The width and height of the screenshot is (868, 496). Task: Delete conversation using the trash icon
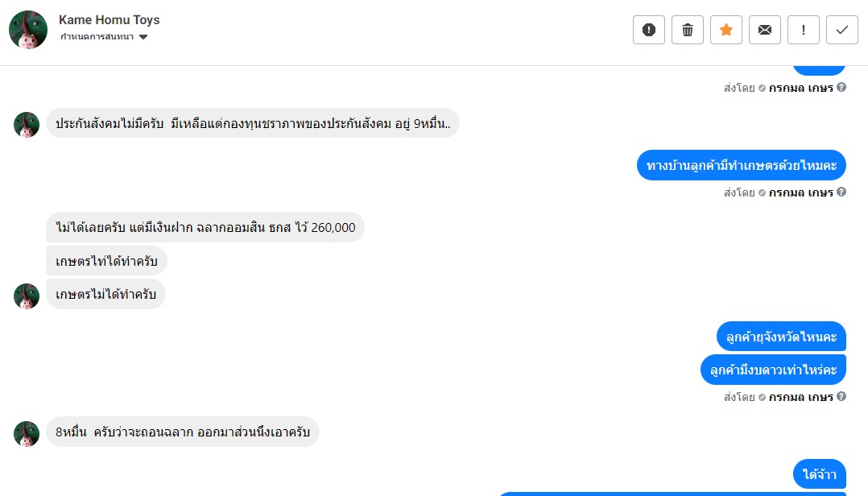click(x=688, y=30)
